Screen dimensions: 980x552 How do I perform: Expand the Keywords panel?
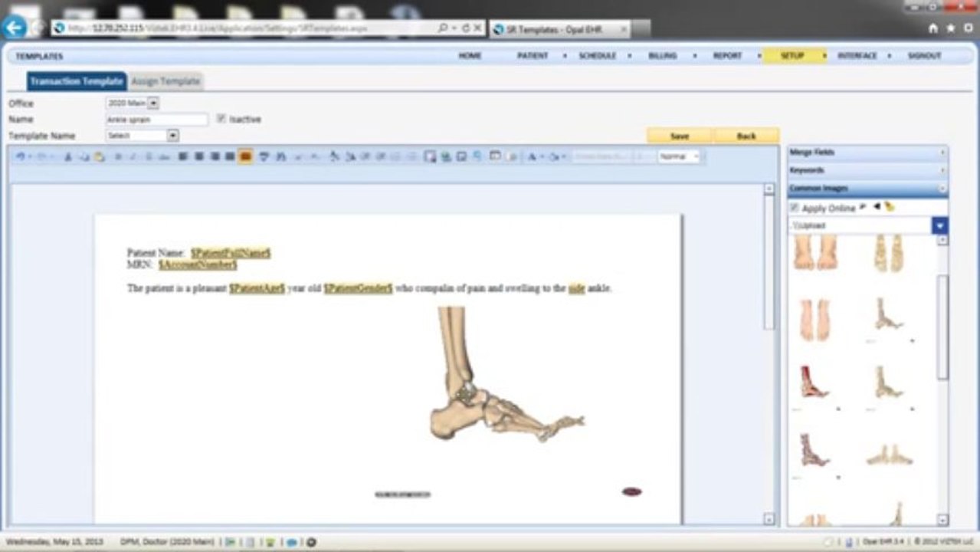coord(867,170)
